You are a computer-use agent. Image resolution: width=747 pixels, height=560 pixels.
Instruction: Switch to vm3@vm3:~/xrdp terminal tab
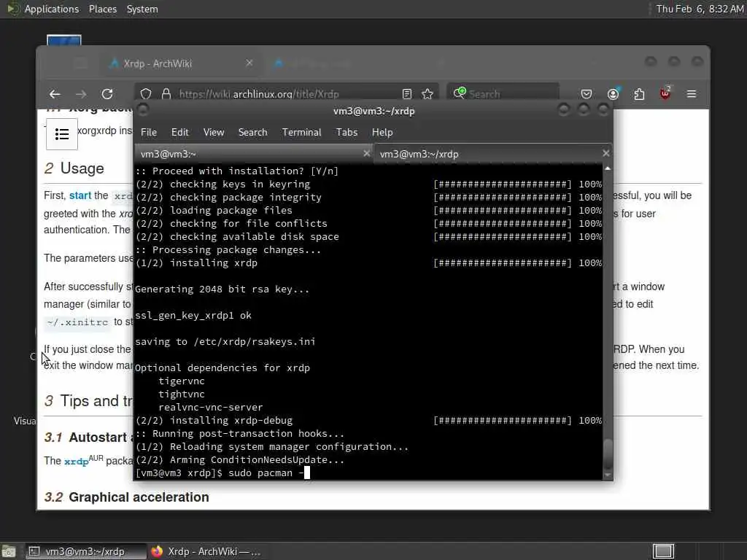click(x=492, y=154)
